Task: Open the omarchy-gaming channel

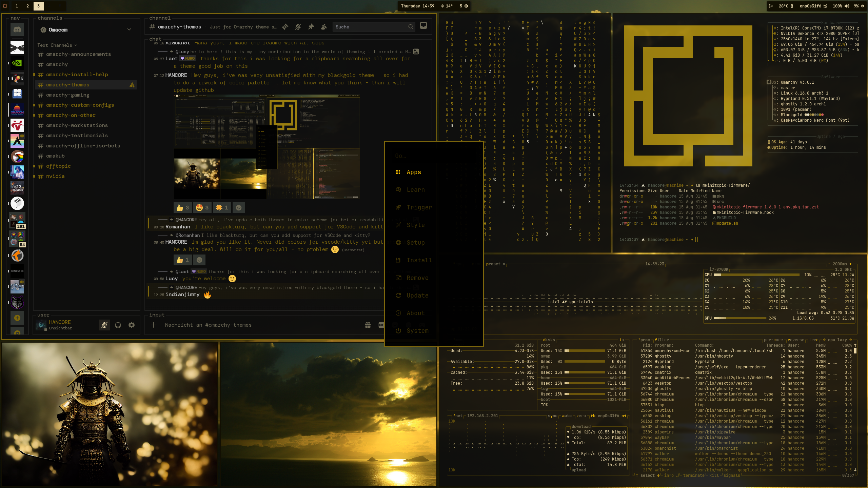Action: click(68, 95)
